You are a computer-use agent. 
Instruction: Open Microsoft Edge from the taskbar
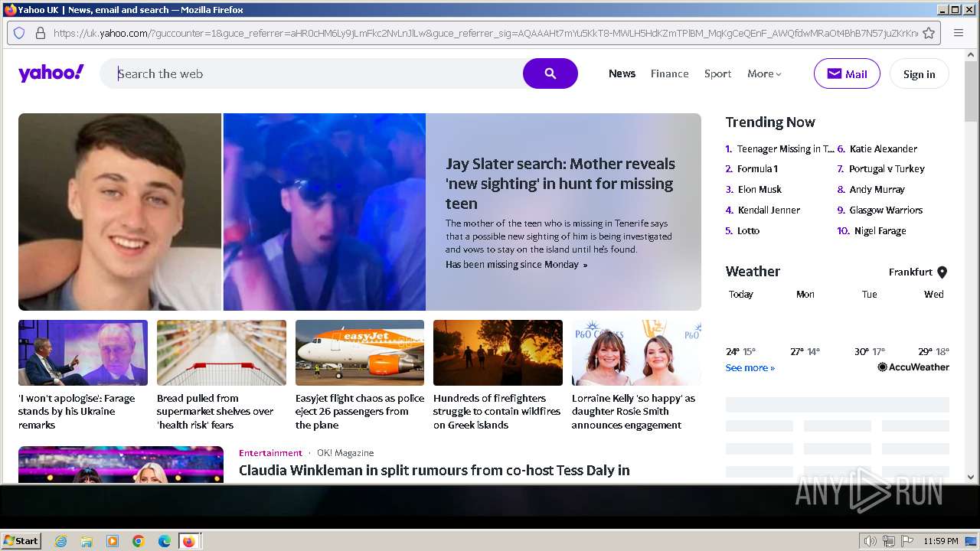[x=164, y=541]
